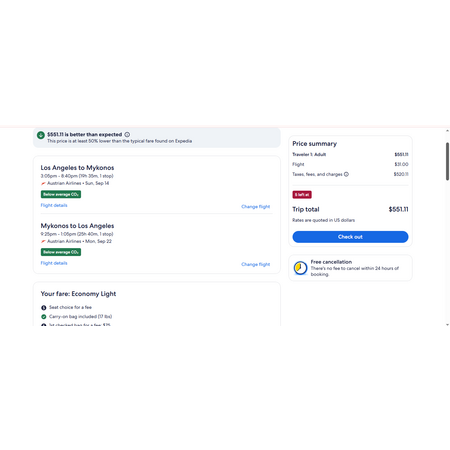Screen dimensions: 450x450
Task: Open info icon beside Taxes, fees, and charges
Action: pyautogui.click(x=346, y=174)
